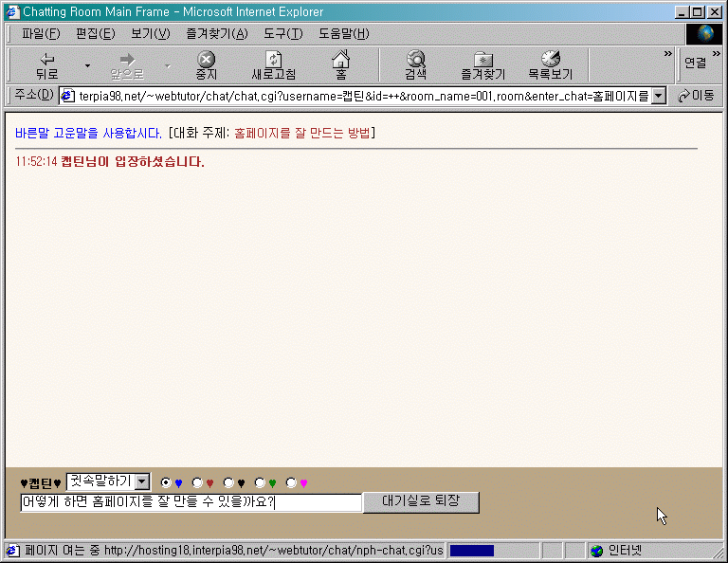
Task: Open the back history dropdown arrow
Action: (87, 66)
